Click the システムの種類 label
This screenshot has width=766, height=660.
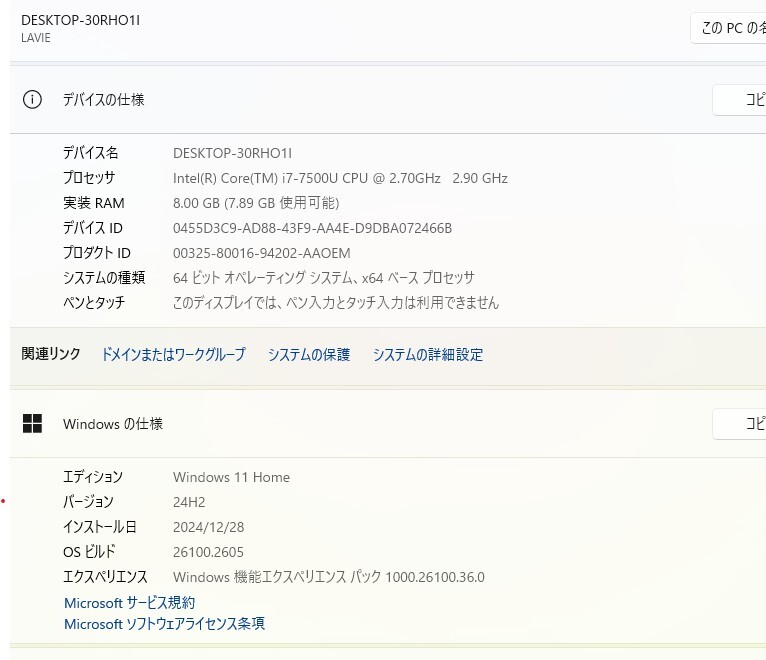pos(104,277)
